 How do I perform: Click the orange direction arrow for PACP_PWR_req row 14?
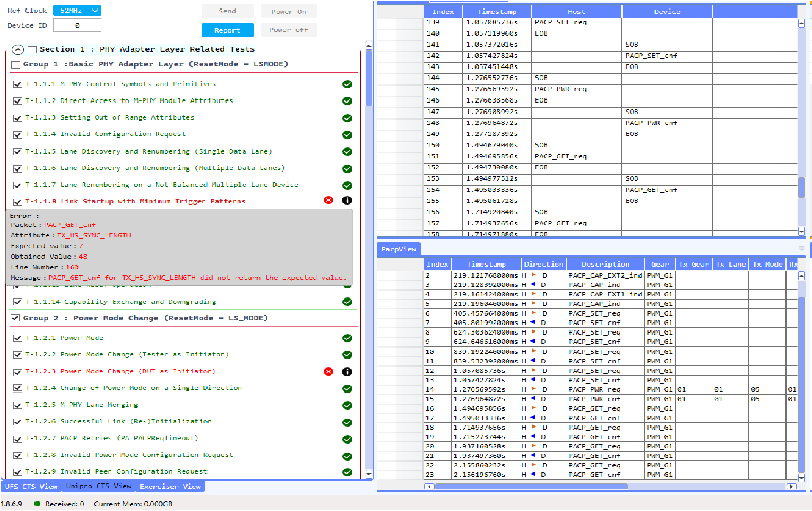pyautogui.click(x=533, y=389)
